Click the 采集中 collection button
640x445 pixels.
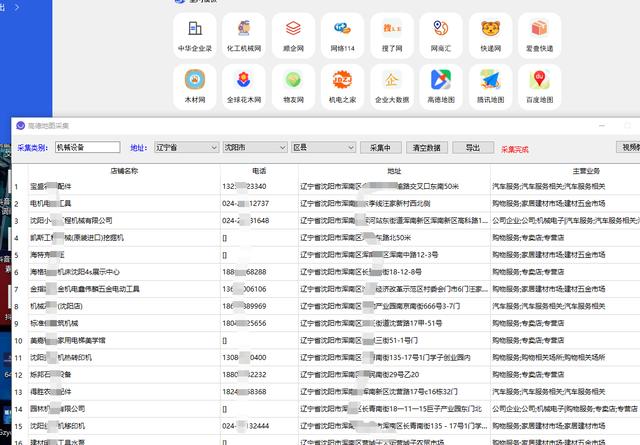[x=380, y=147]
